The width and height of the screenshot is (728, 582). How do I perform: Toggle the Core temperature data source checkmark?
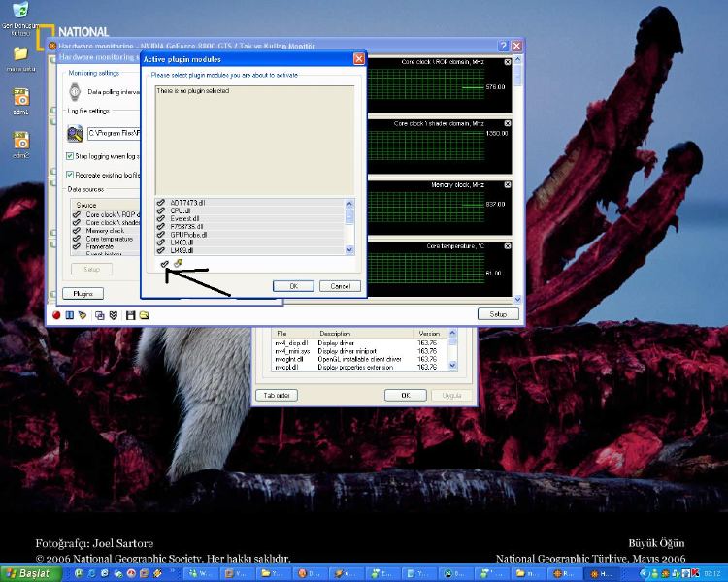pos(77,239)
